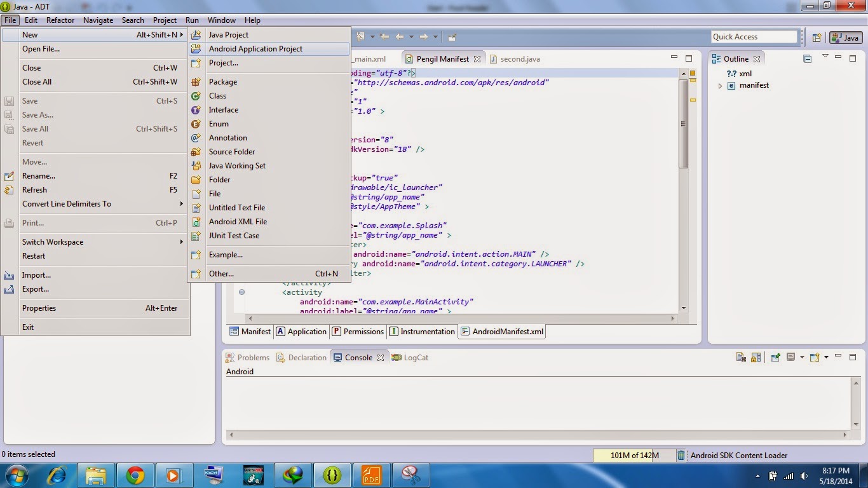Click the Java Working Set icon
This screenshot has width=868, height=488.
[x=196, y=166]
